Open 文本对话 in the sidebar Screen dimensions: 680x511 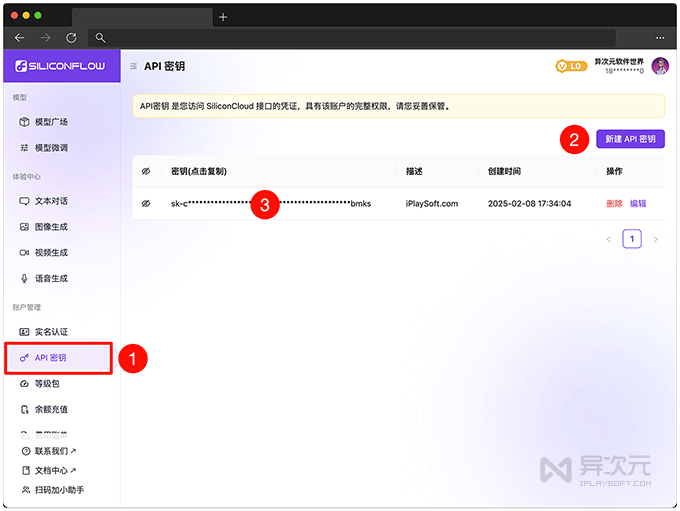(x=51, y=201)
